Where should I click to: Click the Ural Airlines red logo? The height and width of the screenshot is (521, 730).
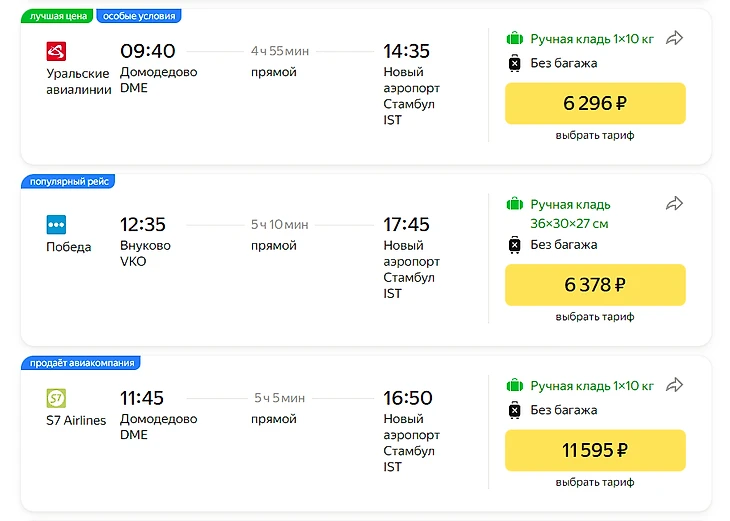coord(56,51)
